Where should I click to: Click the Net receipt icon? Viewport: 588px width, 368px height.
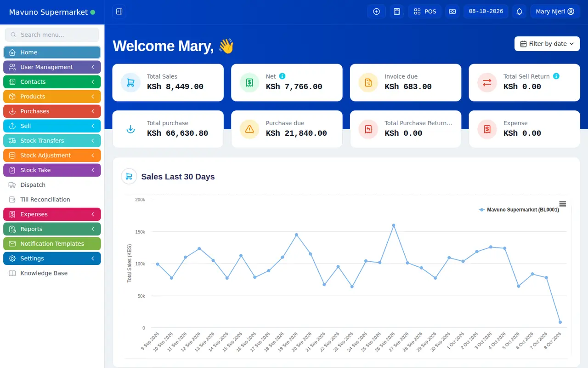249,83
